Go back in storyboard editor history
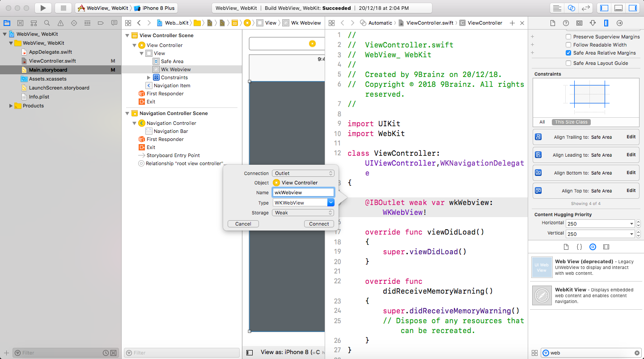 pyautogui.click(x=139, y=23)
